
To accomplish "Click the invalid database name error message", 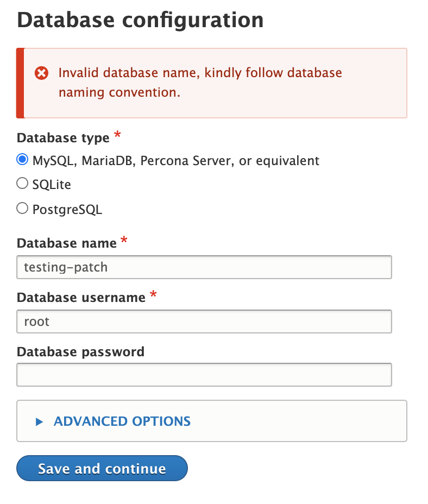I will [x=200, y=83].
